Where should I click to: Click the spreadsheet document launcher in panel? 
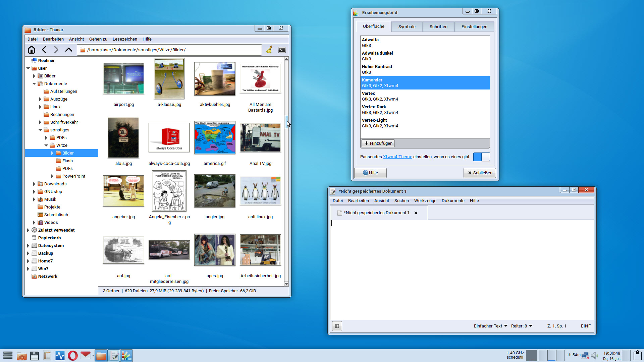pyautogui.click(x=47, y=356)
